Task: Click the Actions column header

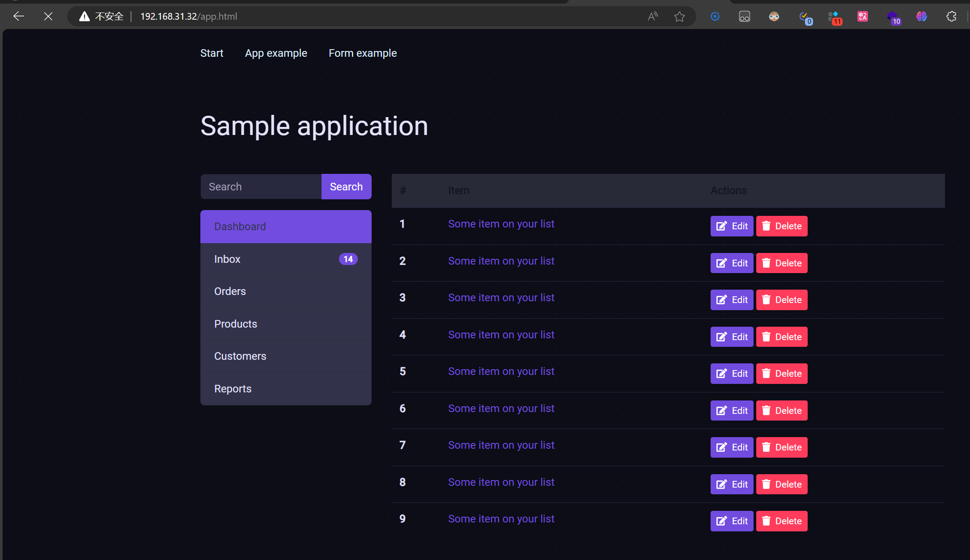Action: click(729, 191)
